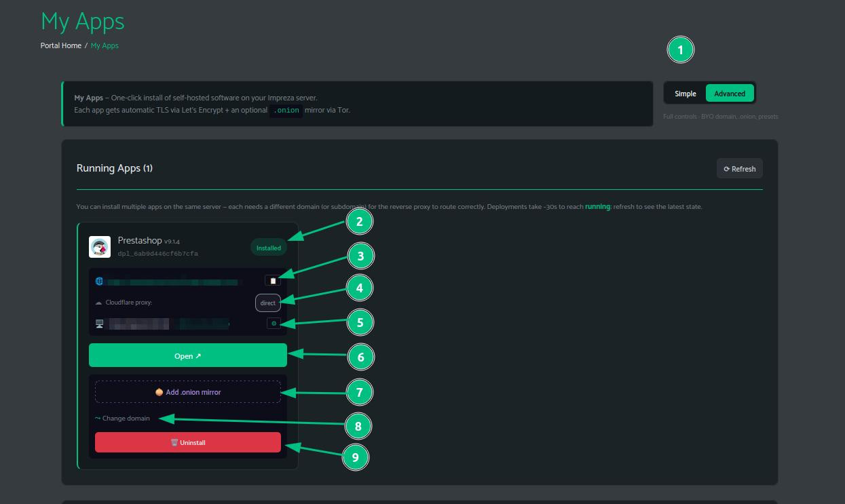Click the Cloudflare proxy label

[129, 303]
